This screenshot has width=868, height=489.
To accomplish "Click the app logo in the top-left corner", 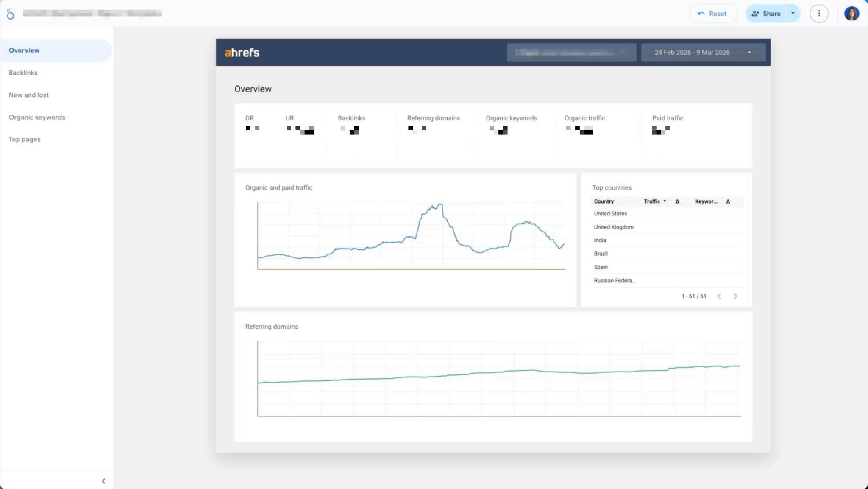I will pyautogui.click(x=11, y=13).
